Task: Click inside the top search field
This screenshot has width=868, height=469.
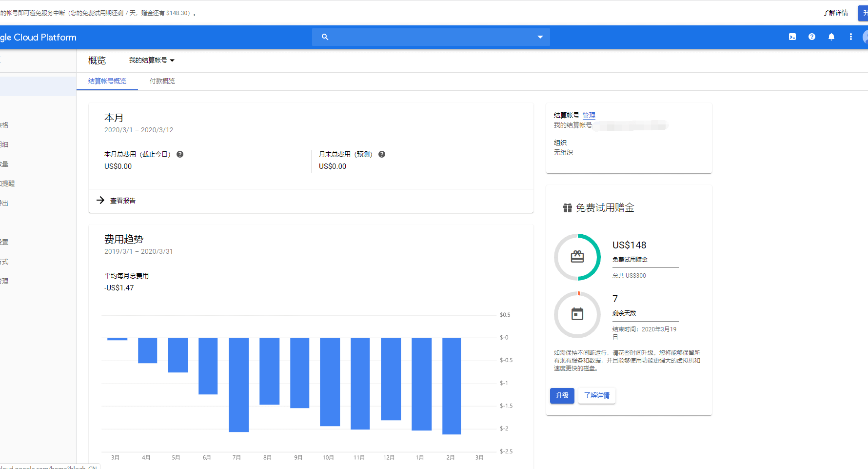Action: point(429,37)
